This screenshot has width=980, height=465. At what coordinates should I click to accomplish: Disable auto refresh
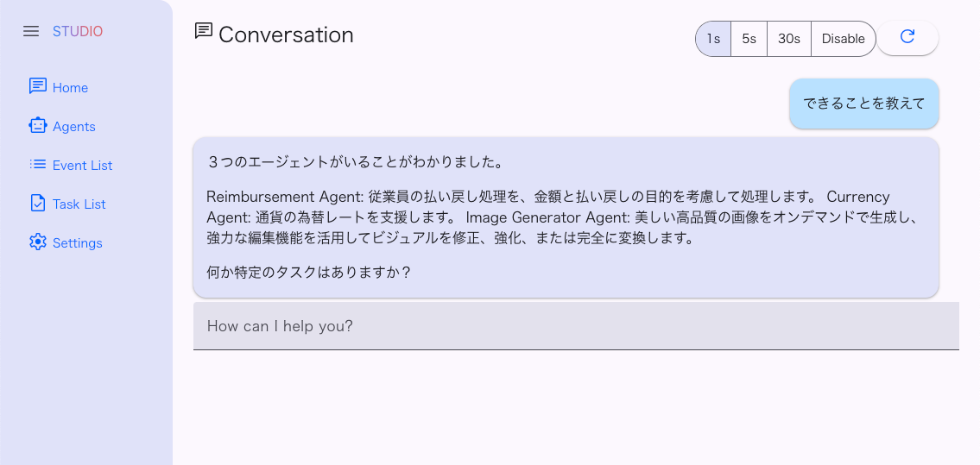coord(843,39)
